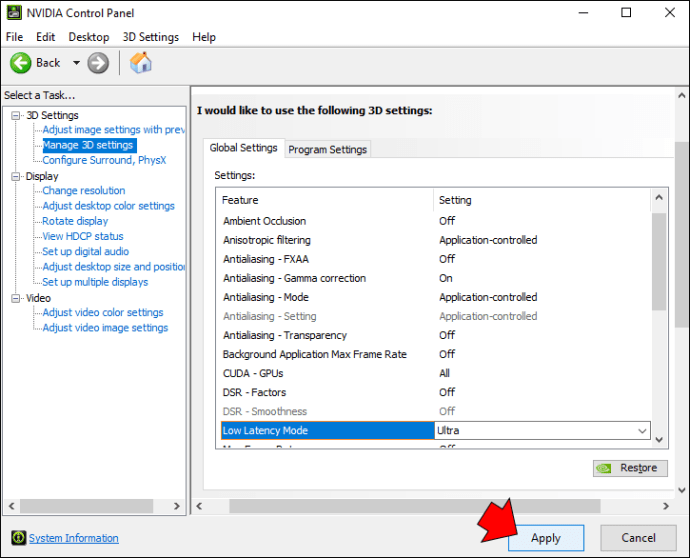The height and width of the screenshot is (558, 690).
Task: Select the DSR - Factors row
Action: [x=435, y=393]
